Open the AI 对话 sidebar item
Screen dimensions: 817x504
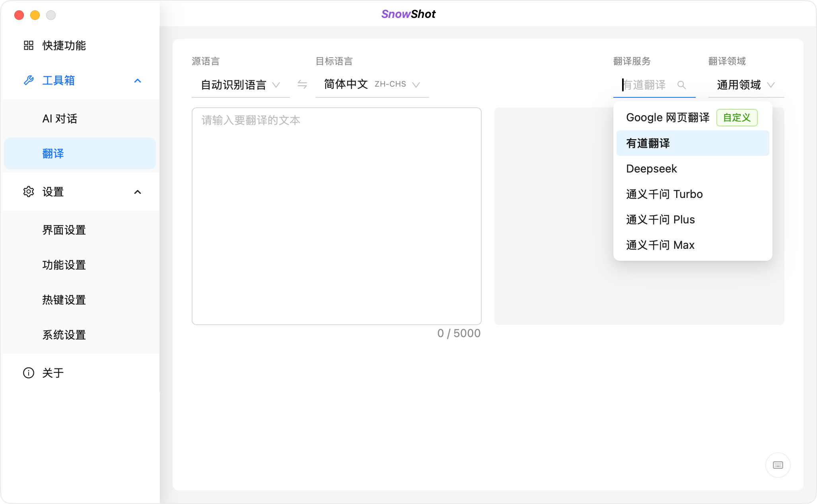60,118
